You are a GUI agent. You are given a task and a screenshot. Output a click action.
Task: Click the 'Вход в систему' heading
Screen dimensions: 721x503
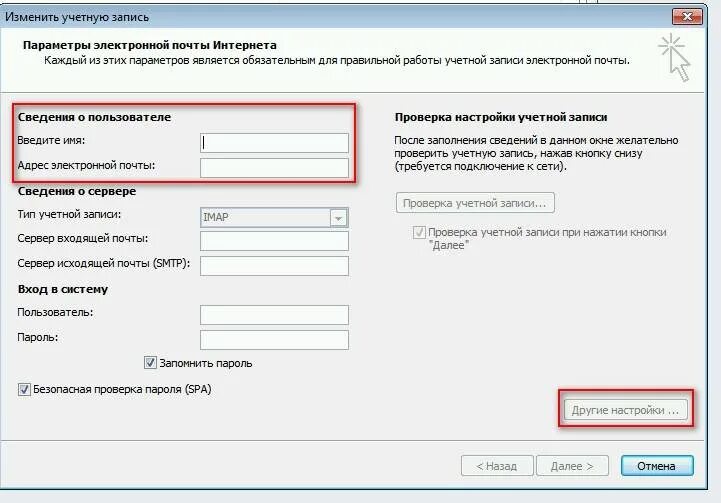[63, 289]
